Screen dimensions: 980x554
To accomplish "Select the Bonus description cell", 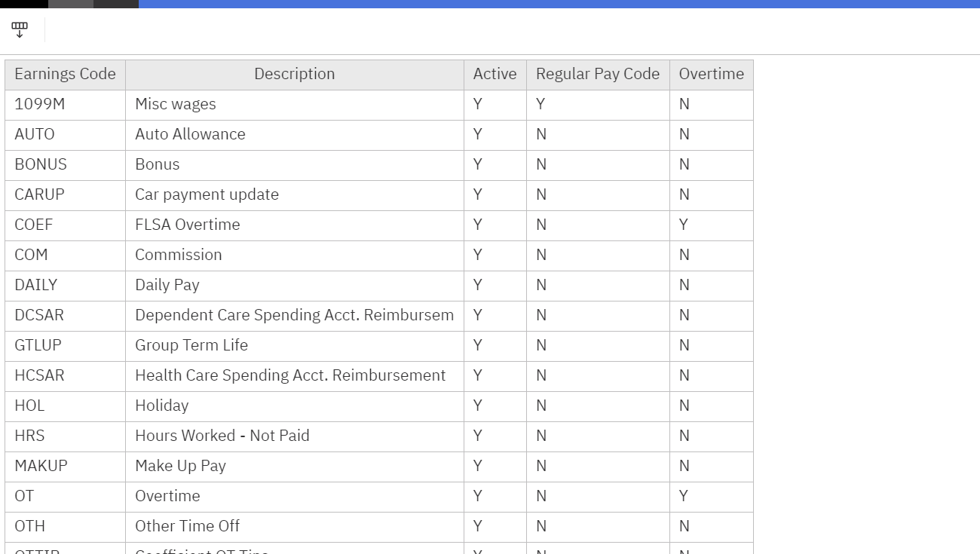I will 295,165.
